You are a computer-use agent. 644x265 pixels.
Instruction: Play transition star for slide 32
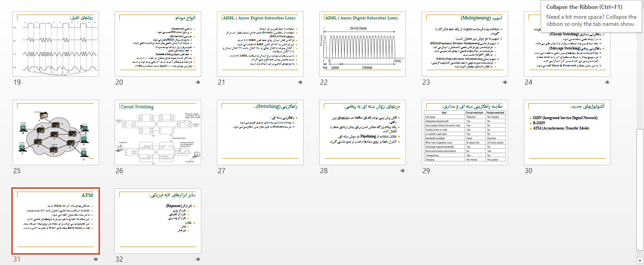pos(198,259)
